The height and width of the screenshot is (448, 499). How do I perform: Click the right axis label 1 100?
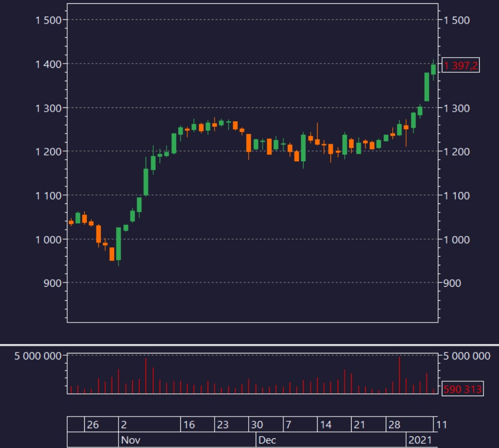click(456, 195)
